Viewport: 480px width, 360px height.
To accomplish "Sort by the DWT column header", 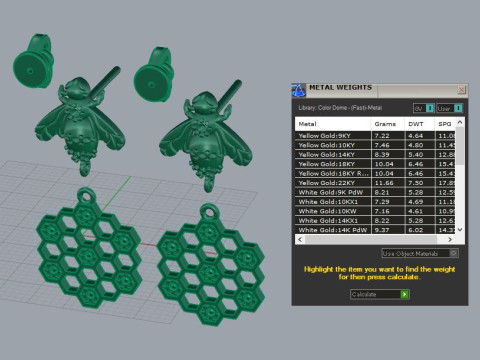I will pos(419,124).
